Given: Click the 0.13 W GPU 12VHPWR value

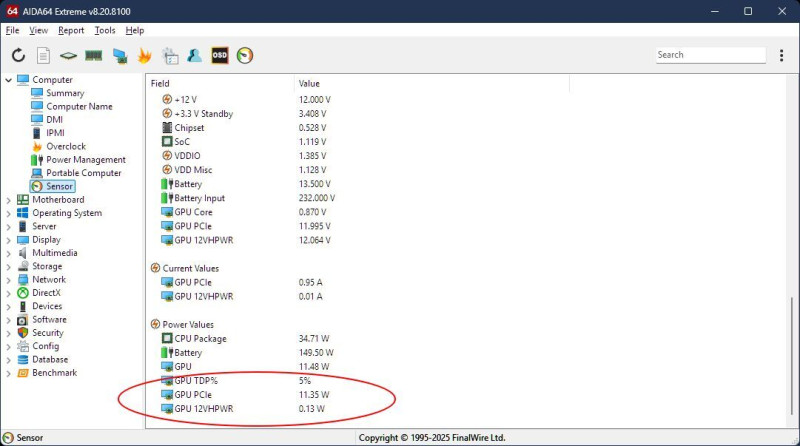Looking at the screenshot, I should [x=312, y=408].
